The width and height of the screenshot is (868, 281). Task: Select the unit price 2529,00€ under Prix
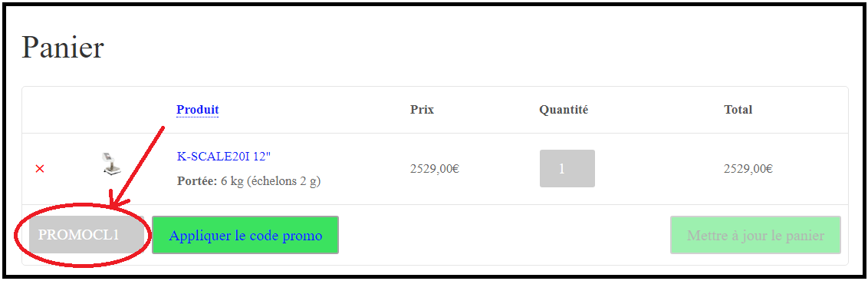[x=435, y=169]
